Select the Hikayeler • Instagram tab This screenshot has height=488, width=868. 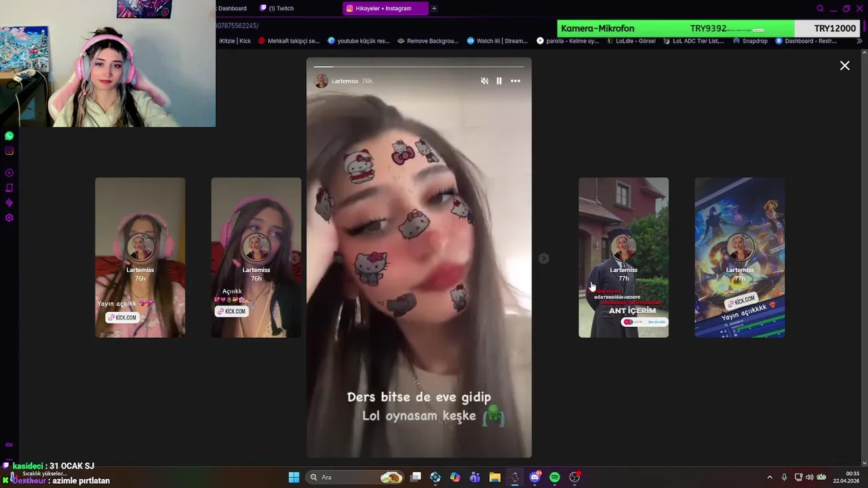tap(384, 8)
